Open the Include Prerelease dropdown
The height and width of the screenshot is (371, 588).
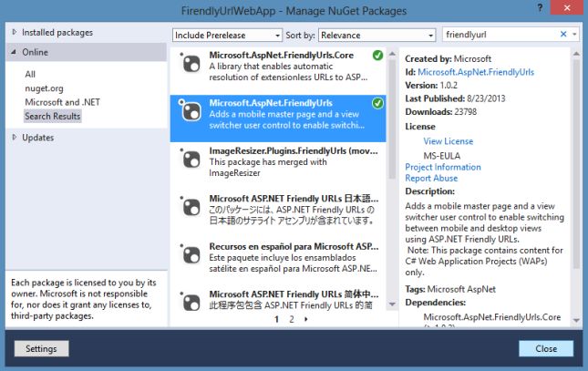(227, 36)
